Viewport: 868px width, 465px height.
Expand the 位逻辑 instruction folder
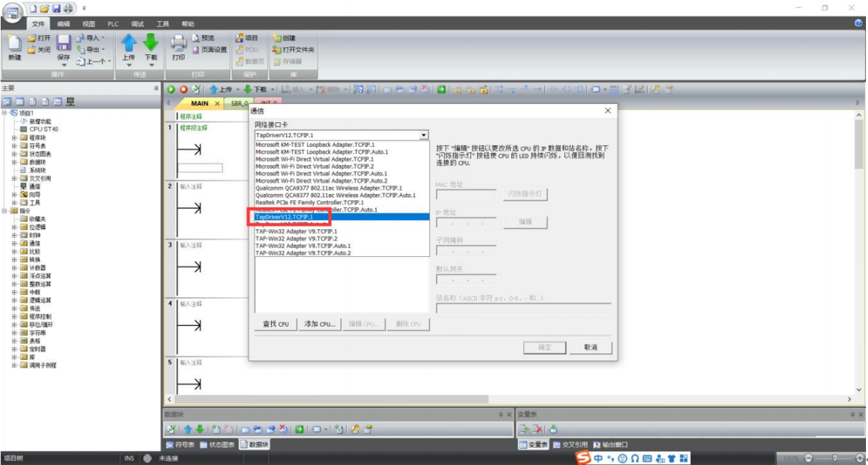[x=15, y=227]
